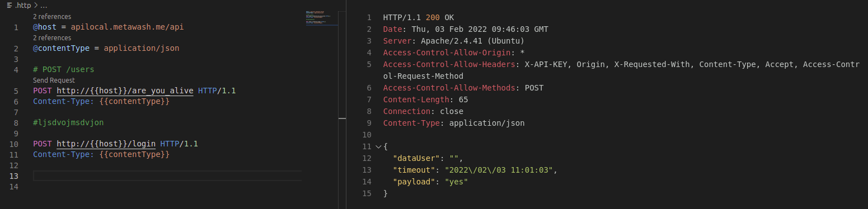The image size is (868, 209).
Task: Click 'Access-Control-Allow-Origin' header name
Action: pos(447,53)
